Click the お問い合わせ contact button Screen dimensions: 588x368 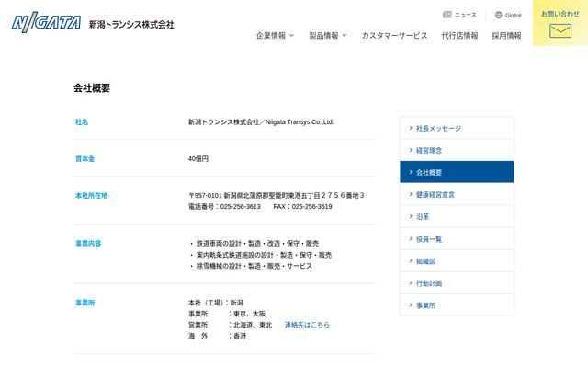tap(560, 23)
